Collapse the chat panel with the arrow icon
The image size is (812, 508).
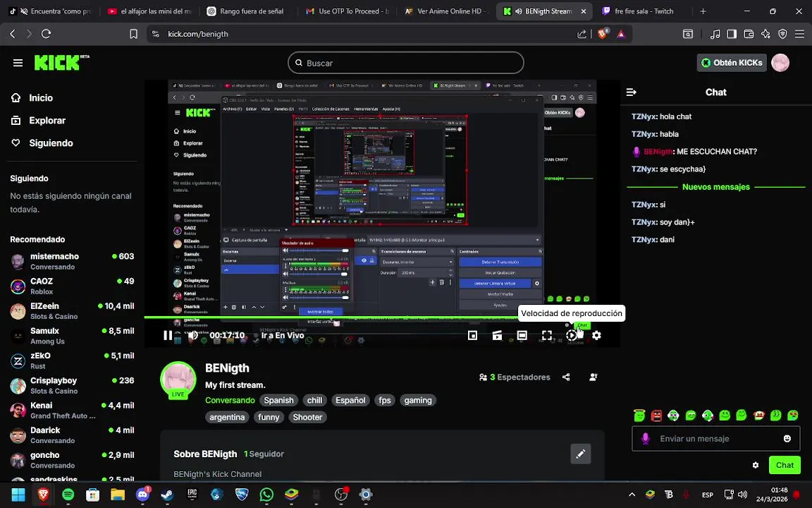point(632,92)
